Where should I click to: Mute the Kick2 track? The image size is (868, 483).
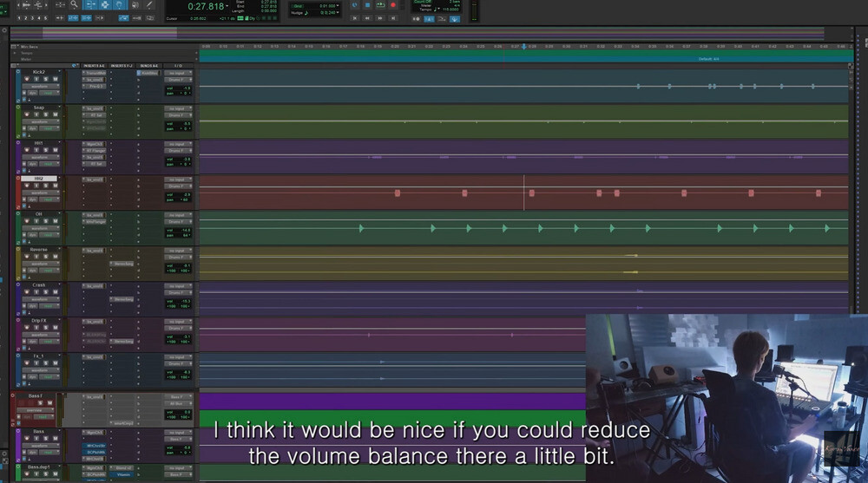[54, 79]
